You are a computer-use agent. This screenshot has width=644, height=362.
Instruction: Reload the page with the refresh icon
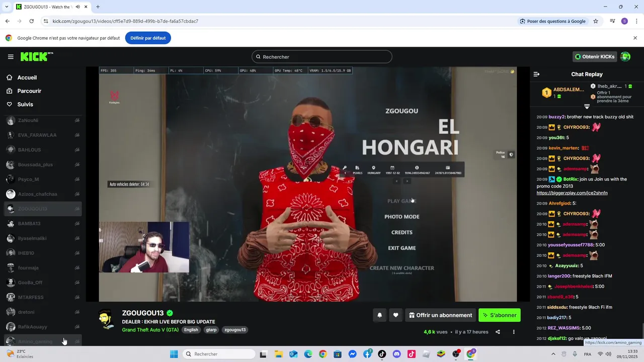pyautogui.click(x=31, y=21)
